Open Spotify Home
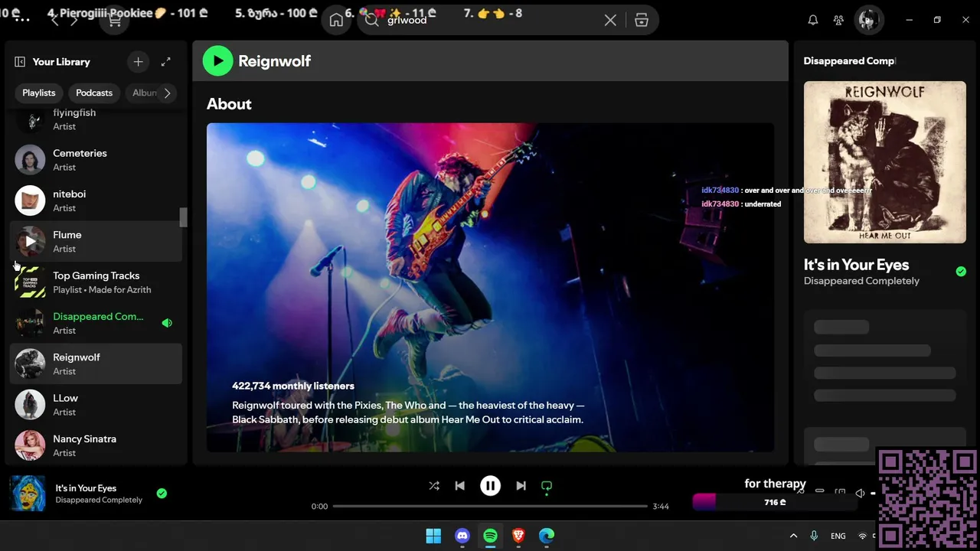Screen dimensions: 980x551 [336, 20]
